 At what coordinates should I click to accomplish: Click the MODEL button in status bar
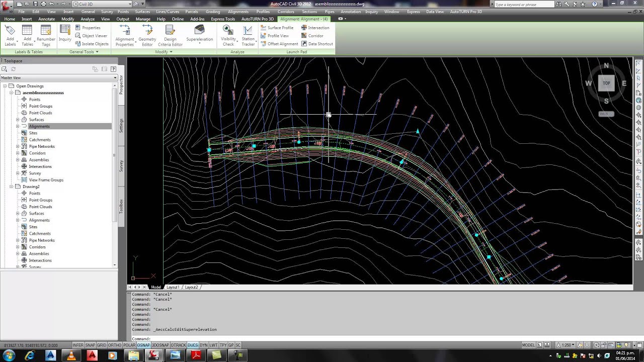tap(528, 345)
